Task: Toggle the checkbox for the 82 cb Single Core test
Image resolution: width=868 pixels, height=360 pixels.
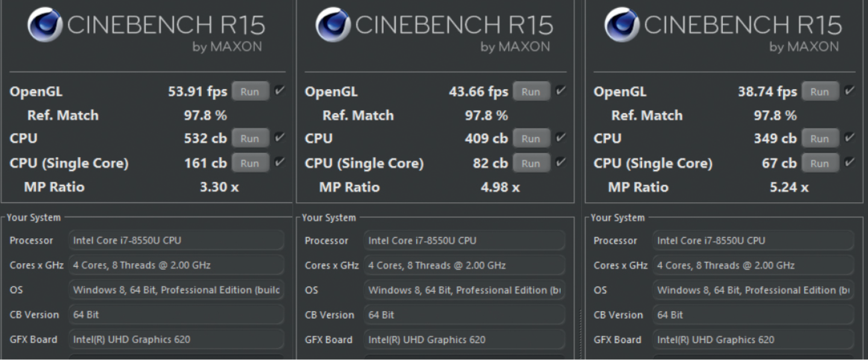Action: pyautogui.click(x=561, y=163)
